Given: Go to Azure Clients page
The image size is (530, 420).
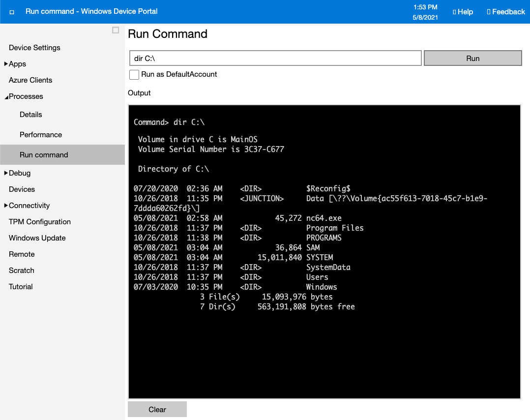Looking at the screenshot, I should [x=30, y=80].
